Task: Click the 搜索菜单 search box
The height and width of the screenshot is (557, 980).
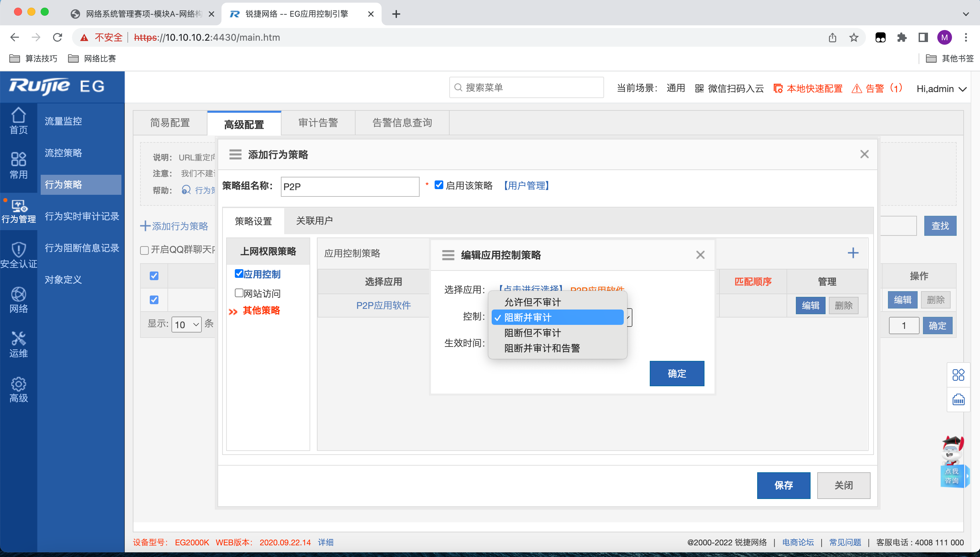Action: (526, 88)
